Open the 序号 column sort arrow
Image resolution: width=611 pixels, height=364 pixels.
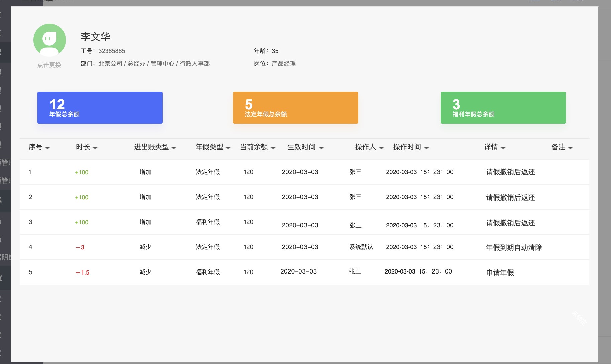click(47, 148)
